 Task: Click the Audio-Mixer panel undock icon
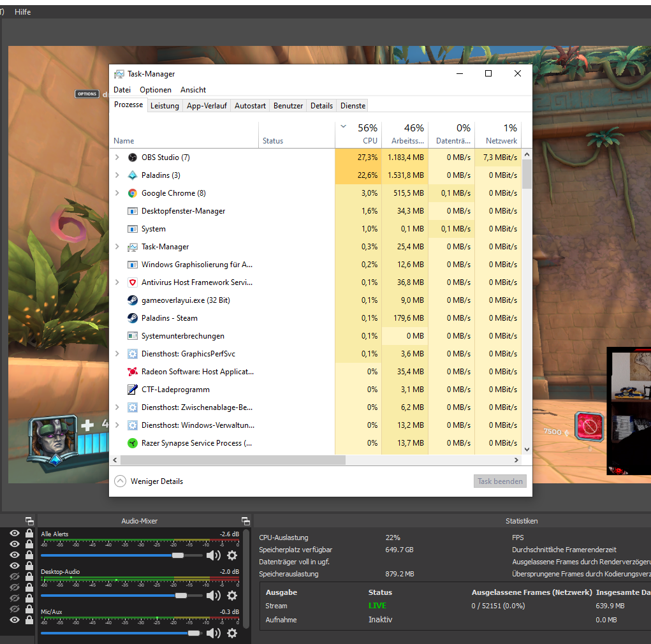(x=245, y=521)
